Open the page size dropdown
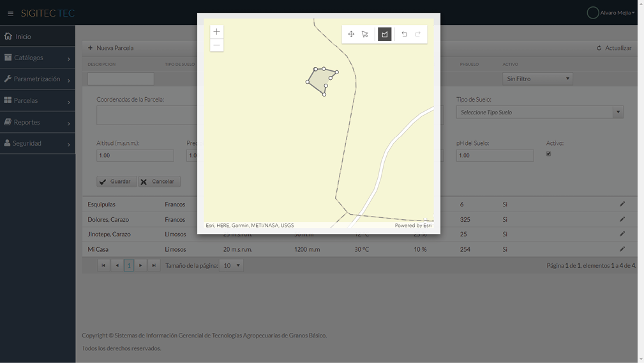 point(231,265)
